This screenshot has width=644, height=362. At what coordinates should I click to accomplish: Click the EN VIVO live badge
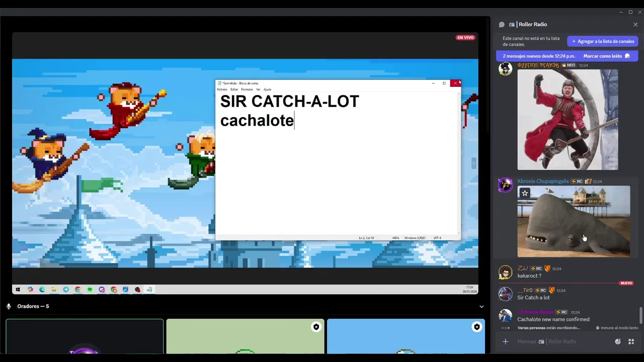tap(465, 38)
